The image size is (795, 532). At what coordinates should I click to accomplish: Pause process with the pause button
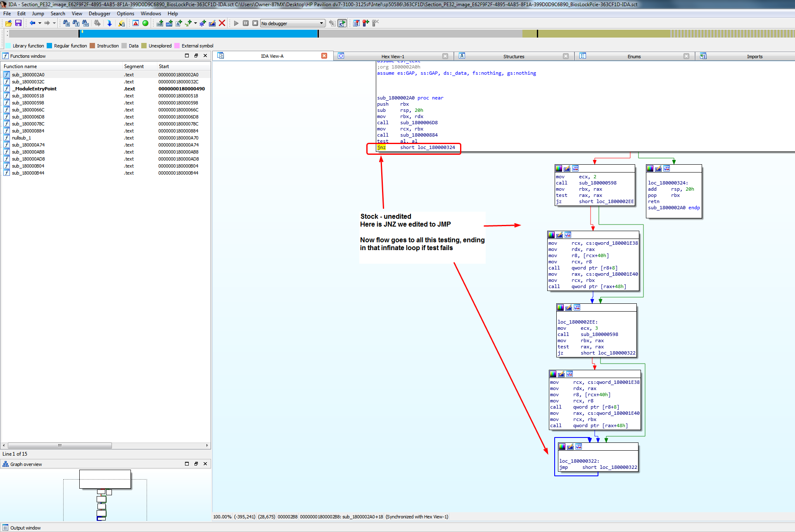[x=246, y=23]
